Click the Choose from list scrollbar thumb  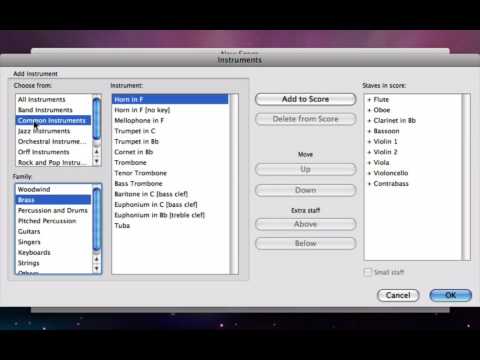(x=97, y=119)
